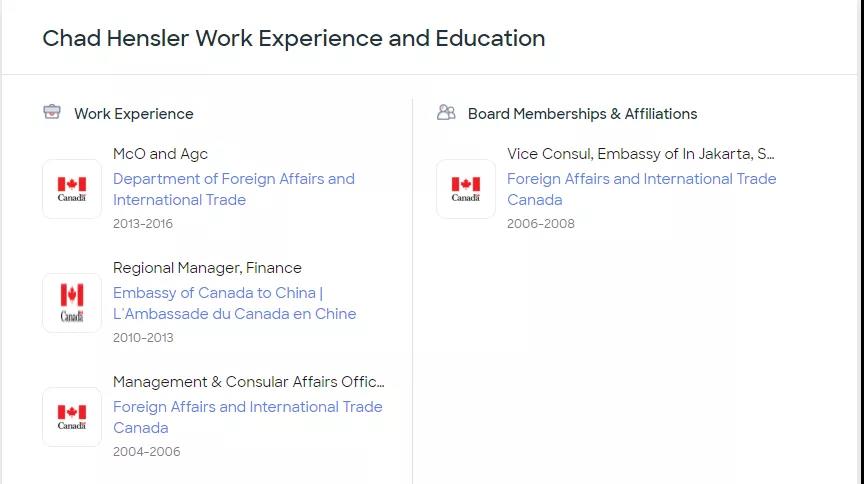This screenshot has height=484, width=864.
Task: Select the Regional Manager, Finance title
Action: point(207,268)
